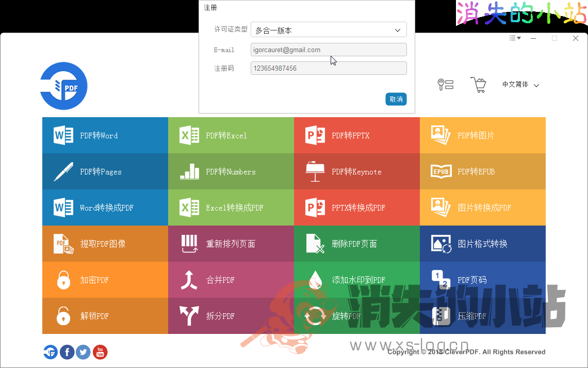
Task: Open the registration key icon
Action: 446,85
